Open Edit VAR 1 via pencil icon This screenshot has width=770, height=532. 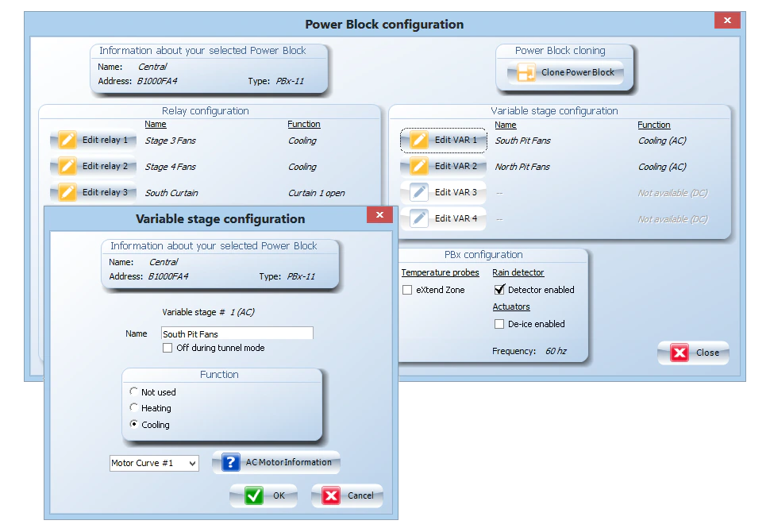(419, 141)
